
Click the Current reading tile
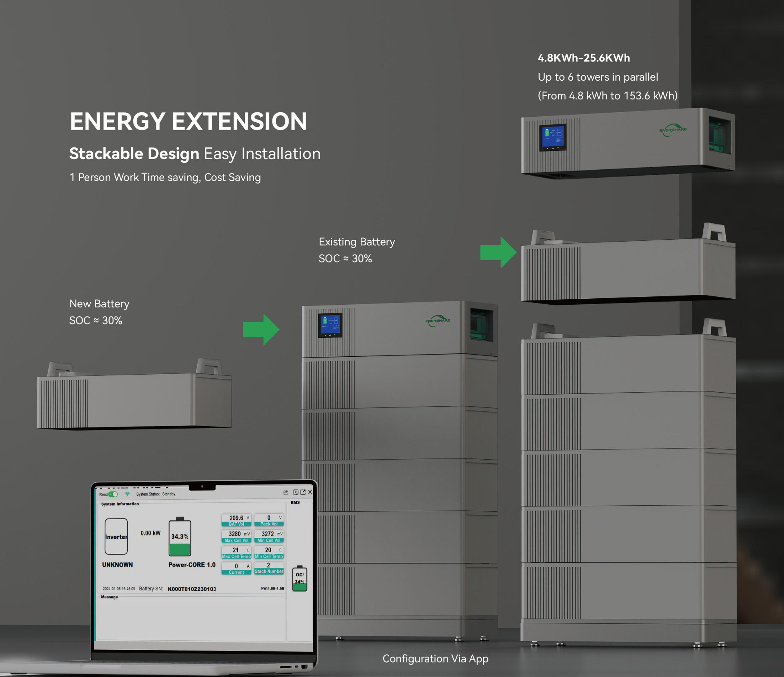pyautogui.click(x=236, y=568)
